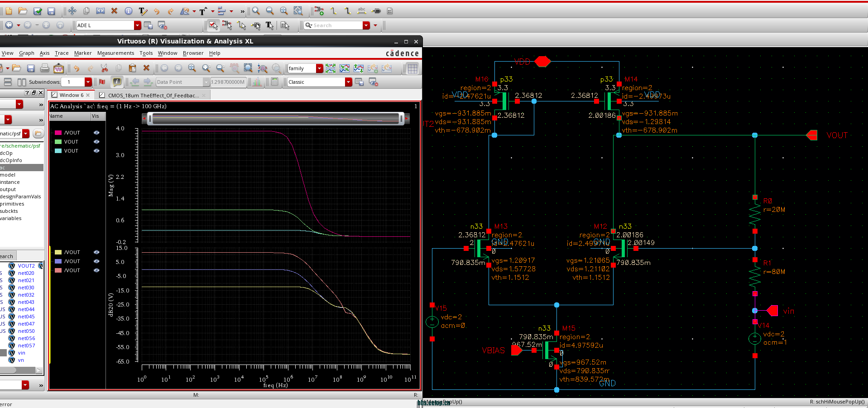Click the red flag marker icon
Image resolution: width=868 pixels, height=408 pixels.
pyautogui.click(x=102, y=82)
